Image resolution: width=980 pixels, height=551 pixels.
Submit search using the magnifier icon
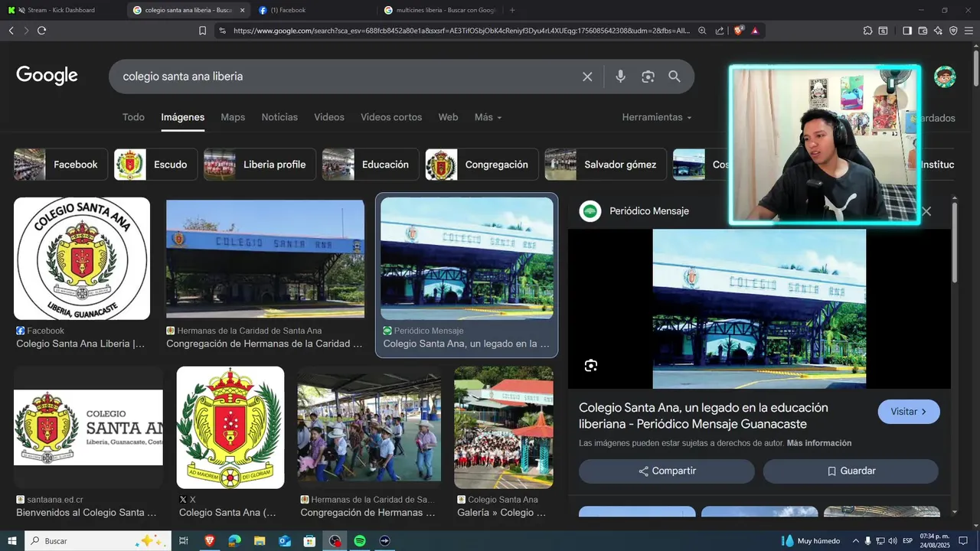click(675, 77)
